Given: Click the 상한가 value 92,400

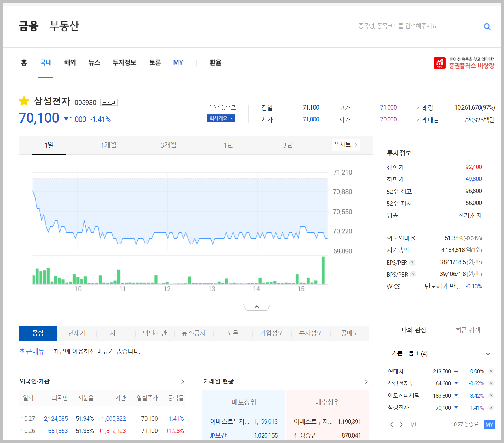Looking at the screenshot, I should point(474,167).
